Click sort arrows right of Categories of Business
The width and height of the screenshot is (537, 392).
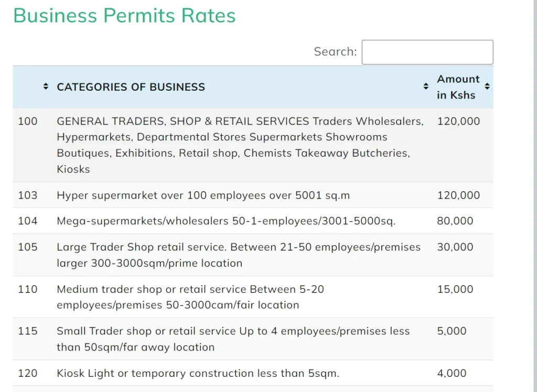(426, 86)
